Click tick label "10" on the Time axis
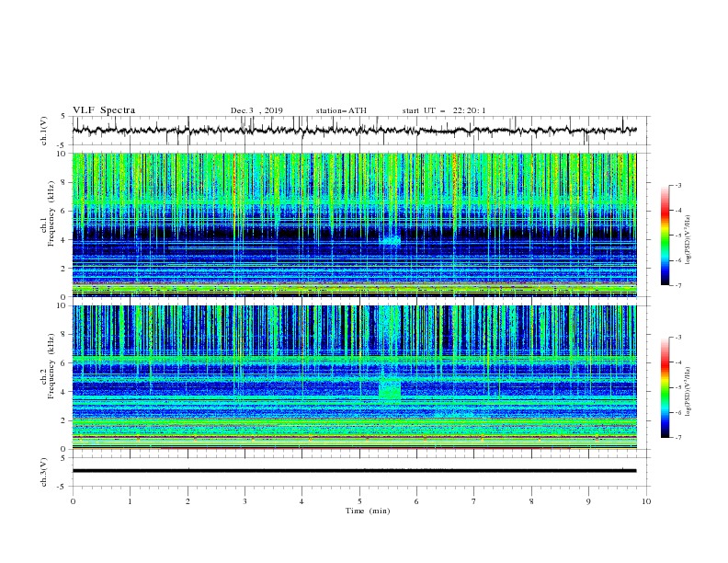Image resolution: width=728 pixels, height=563 pixels. (646, 501)
